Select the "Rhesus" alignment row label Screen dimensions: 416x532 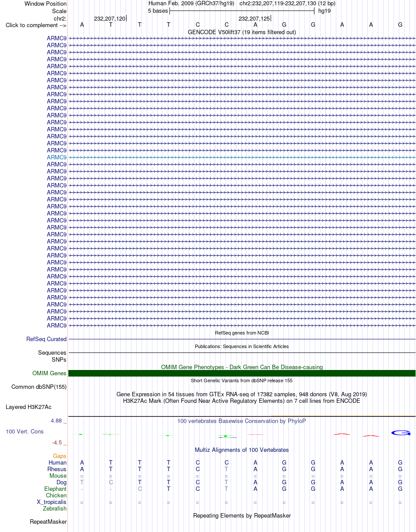coord(57,469)
